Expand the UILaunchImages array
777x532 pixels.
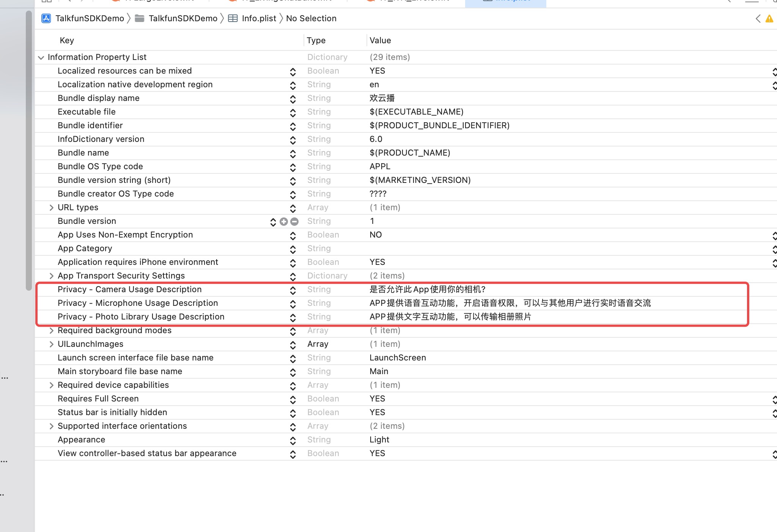click(51, 344)
